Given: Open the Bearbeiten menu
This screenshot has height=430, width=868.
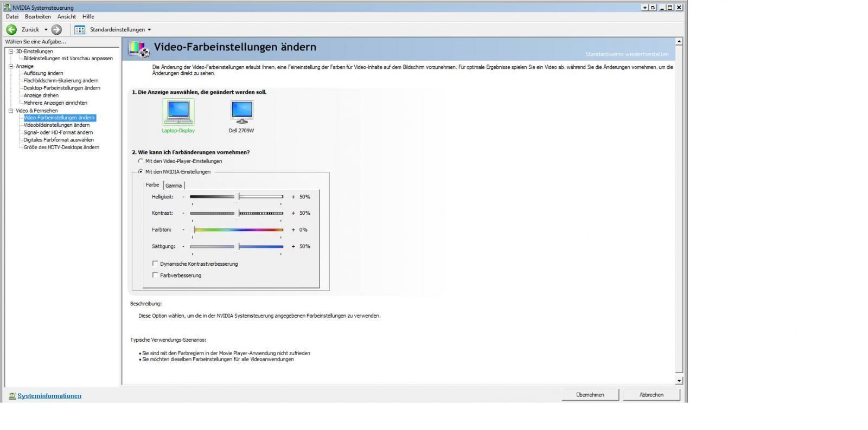Looking at the screenshot, I should point(38,17).
